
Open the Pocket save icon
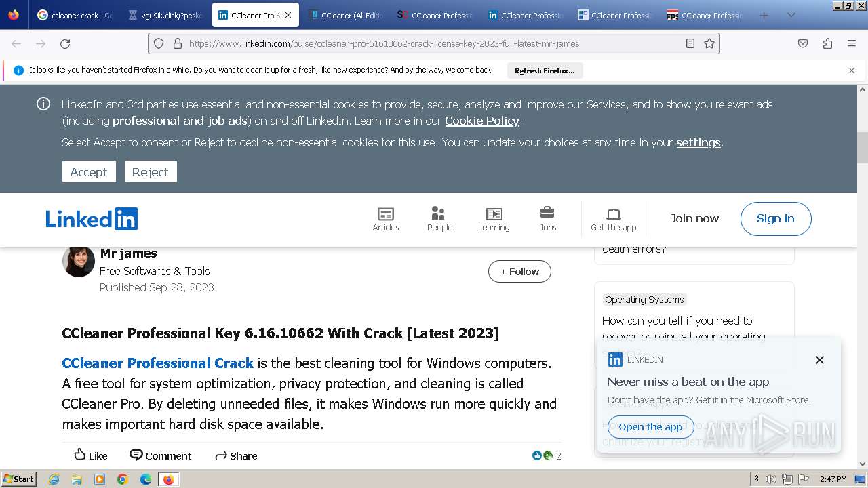click(x=803, y=43)
